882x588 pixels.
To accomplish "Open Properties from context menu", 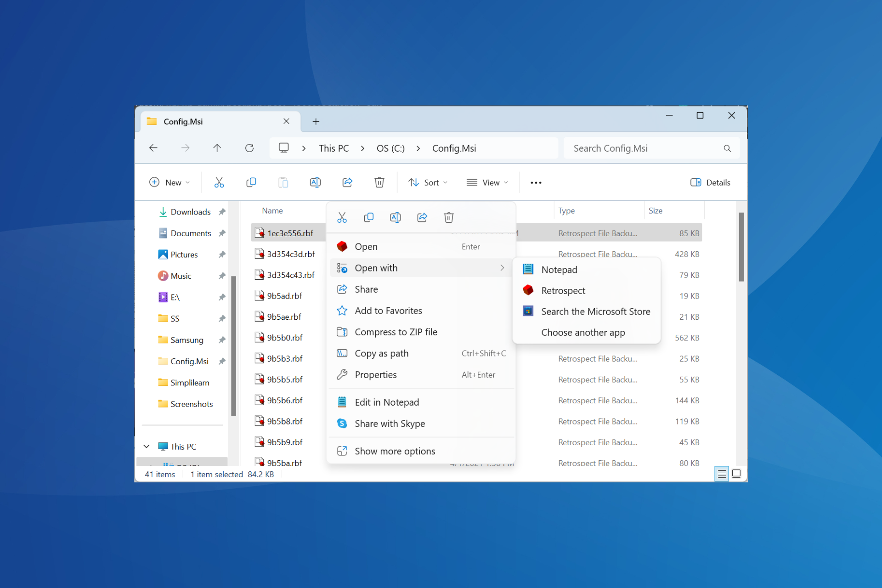I will (x=421, y=375).
